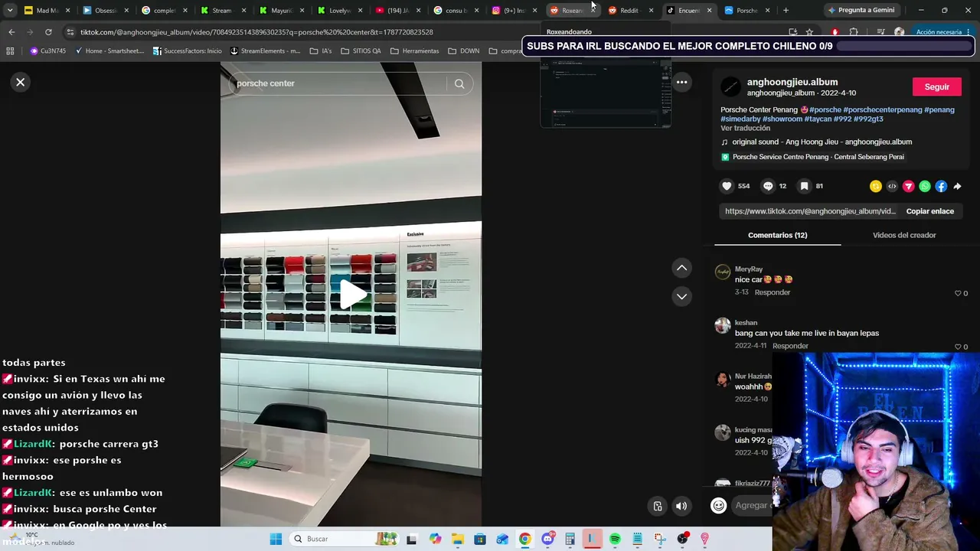Open the Windows Start menu
This screenshot has height=551, width=980.
tap(276, 539)
